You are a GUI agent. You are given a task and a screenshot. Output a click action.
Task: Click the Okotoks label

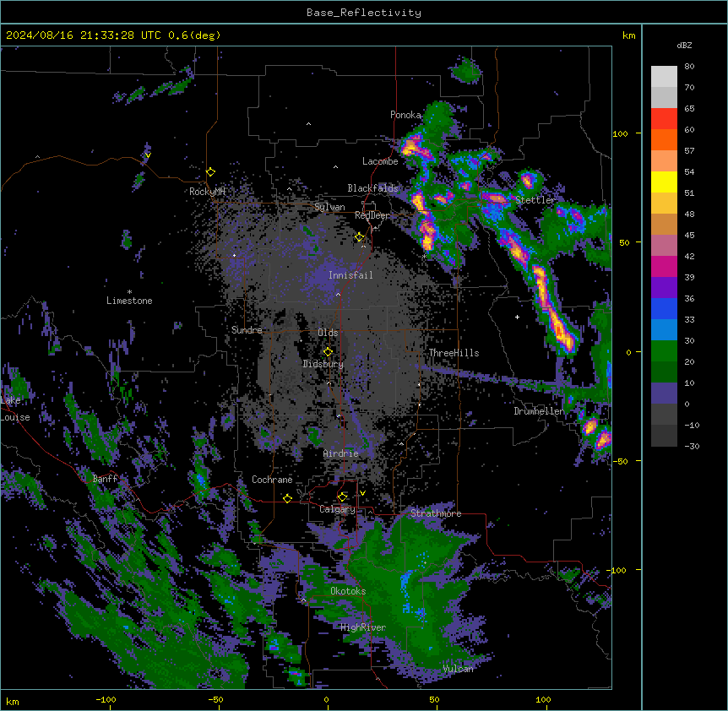[348, 591]
